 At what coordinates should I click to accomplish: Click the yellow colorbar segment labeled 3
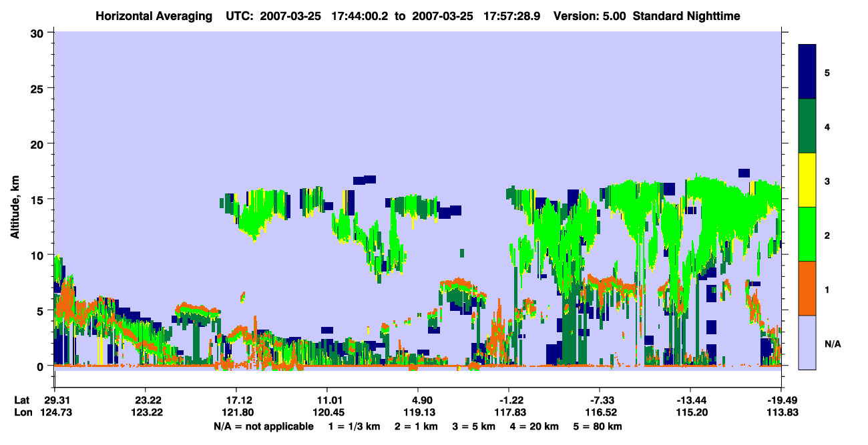pos(807,180)
